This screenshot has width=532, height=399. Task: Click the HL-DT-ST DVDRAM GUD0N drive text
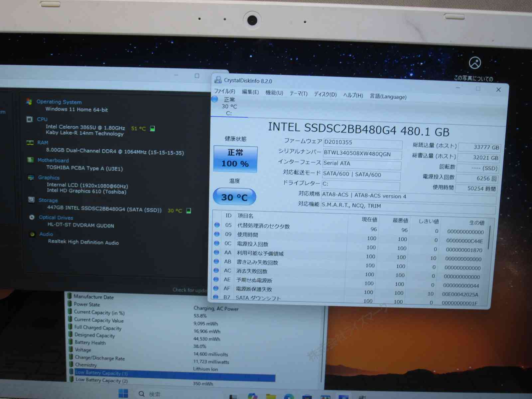pos(81,225)
